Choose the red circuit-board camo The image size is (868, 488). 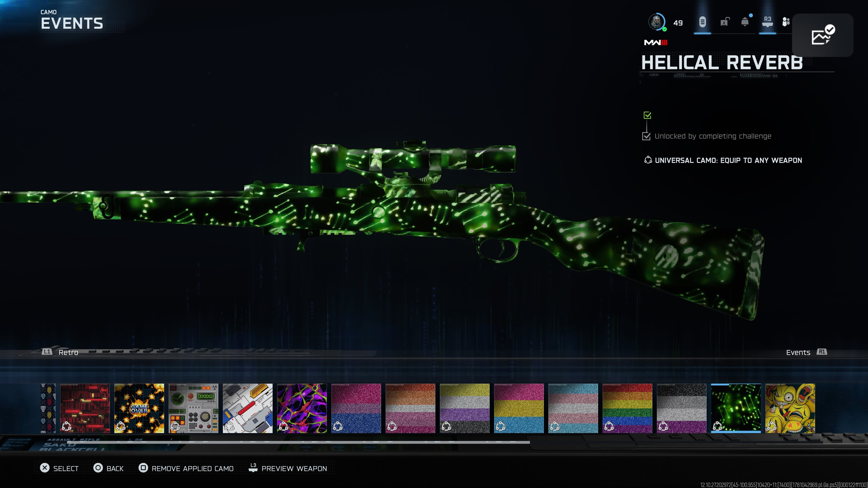85,408
